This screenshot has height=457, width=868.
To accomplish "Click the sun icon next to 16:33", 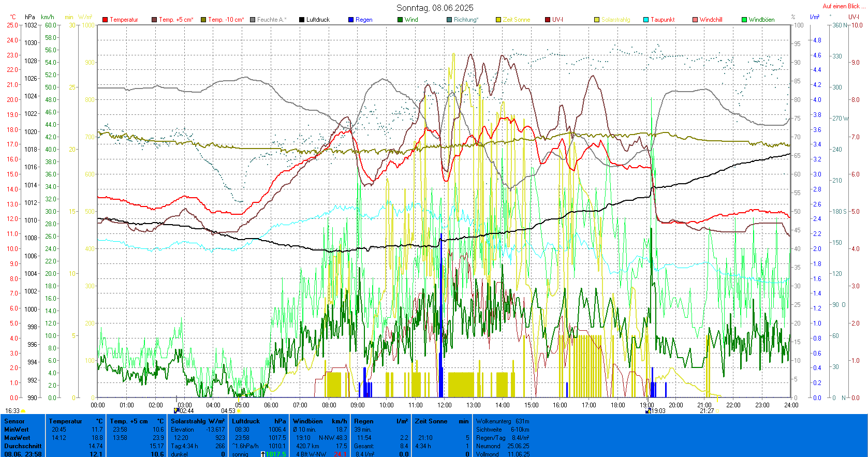I will click(23, 411).
